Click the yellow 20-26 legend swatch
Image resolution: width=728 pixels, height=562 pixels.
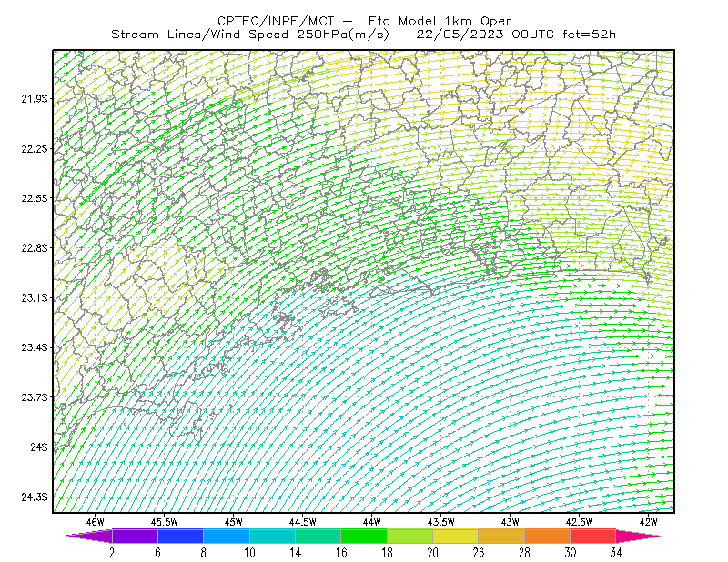pos(456,536)
